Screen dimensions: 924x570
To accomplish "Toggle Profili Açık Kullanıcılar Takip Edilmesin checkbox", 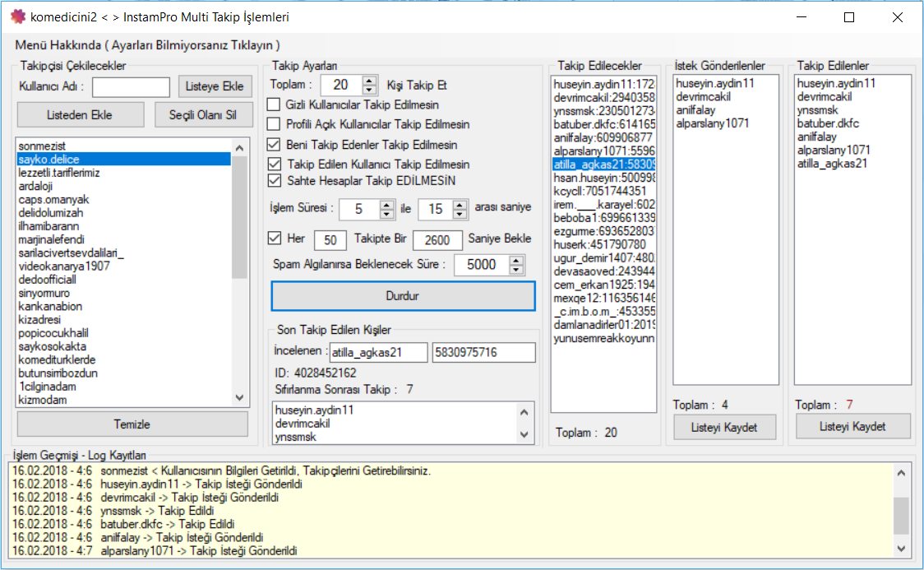I will point(274,123).
